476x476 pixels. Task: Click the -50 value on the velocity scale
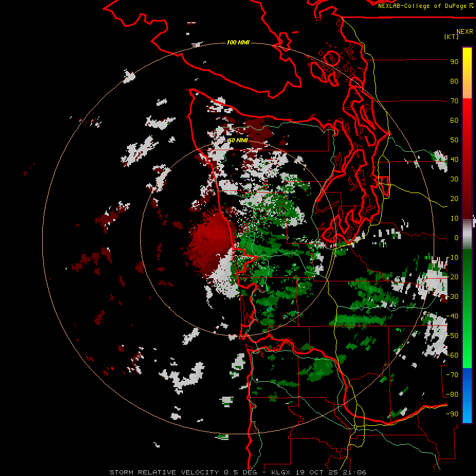click(452, 335)
